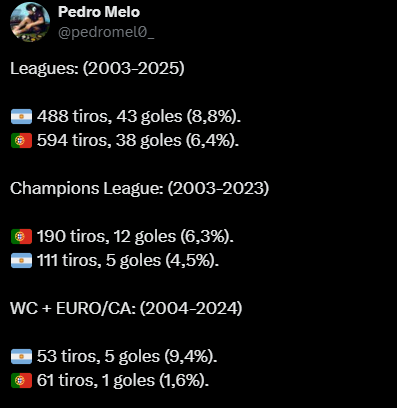Click the Argentina flag beside 488 tiros
Screen dimensions: 397x408
click(x=22, y=116)
